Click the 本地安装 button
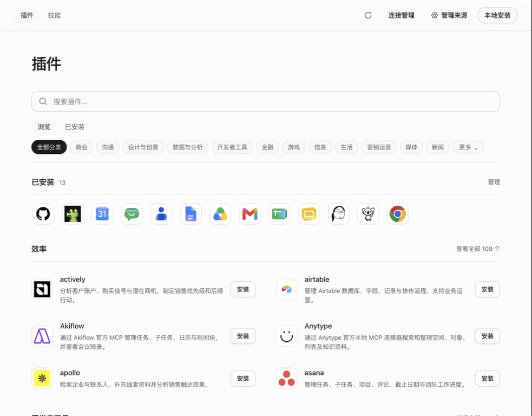 pos(497,15)
